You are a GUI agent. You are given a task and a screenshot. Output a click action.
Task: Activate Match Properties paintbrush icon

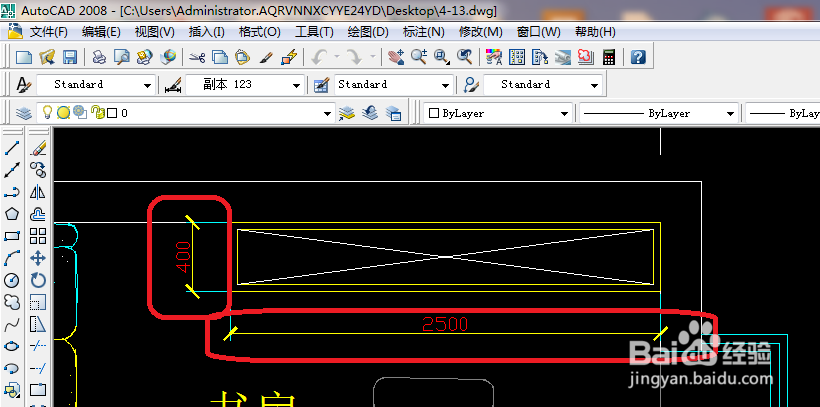click(x=266, y=57)
